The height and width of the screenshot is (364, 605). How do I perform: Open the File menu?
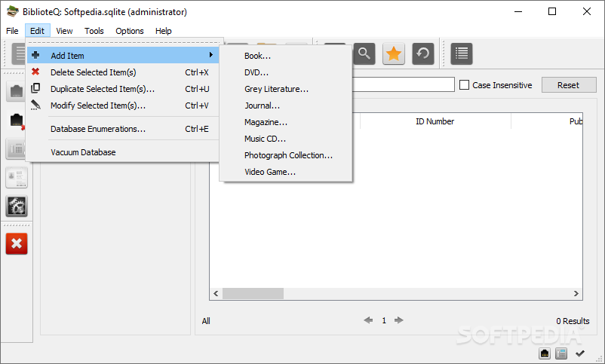[12, 31]
